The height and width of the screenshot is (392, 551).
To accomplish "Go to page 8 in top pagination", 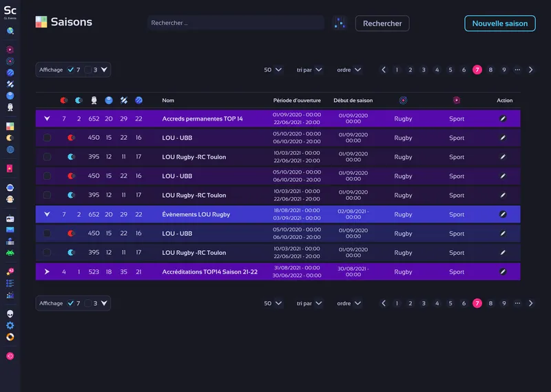I will click(x=490, y=70).
